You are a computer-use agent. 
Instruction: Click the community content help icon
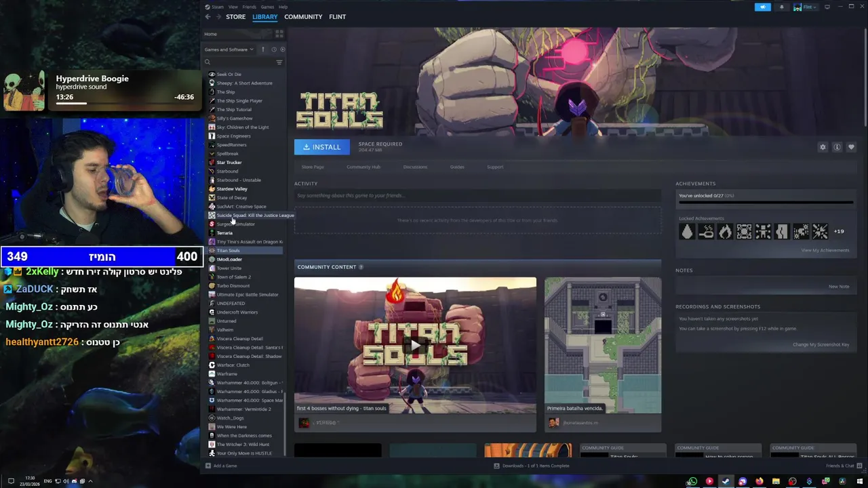(361, 267)
